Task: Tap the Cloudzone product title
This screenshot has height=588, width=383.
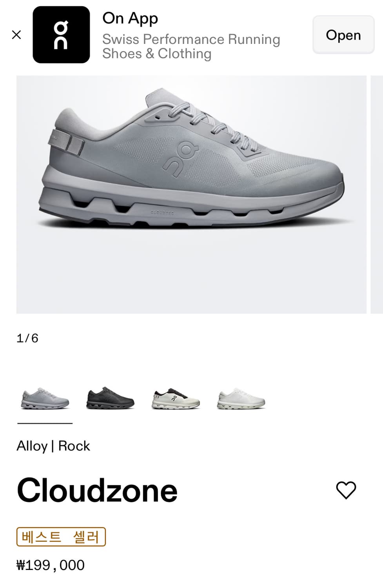Action: (97, 490)
